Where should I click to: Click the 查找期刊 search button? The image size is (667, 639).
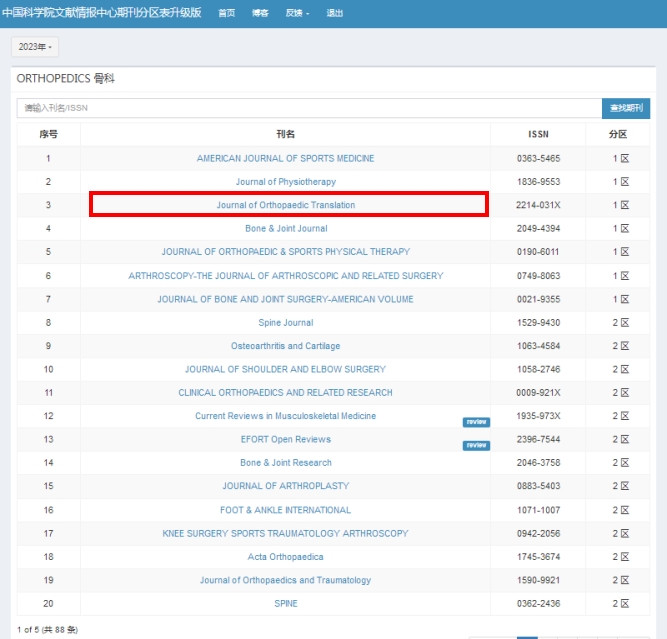pyautogui.click(x=626, y=108)
